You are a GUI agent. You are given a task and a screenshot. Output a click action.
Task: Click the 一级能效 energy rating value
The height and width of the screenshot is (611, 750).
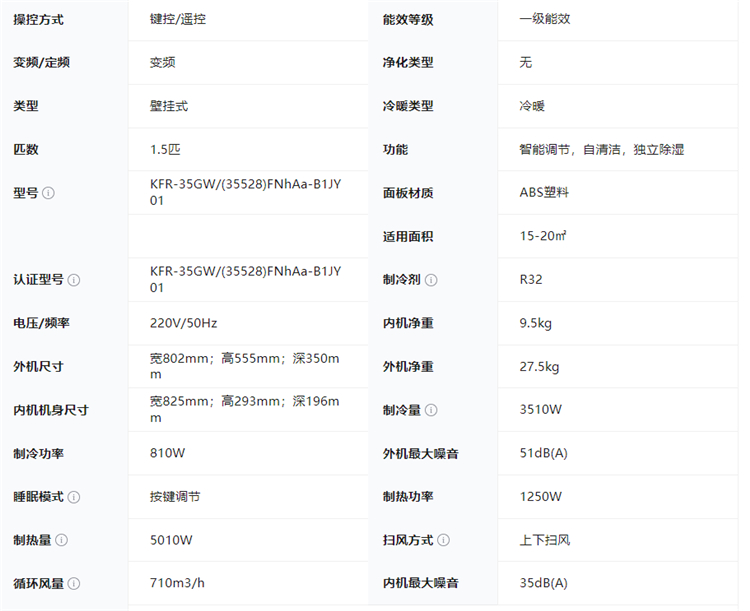pyautogui.click(x=545, y=19)
